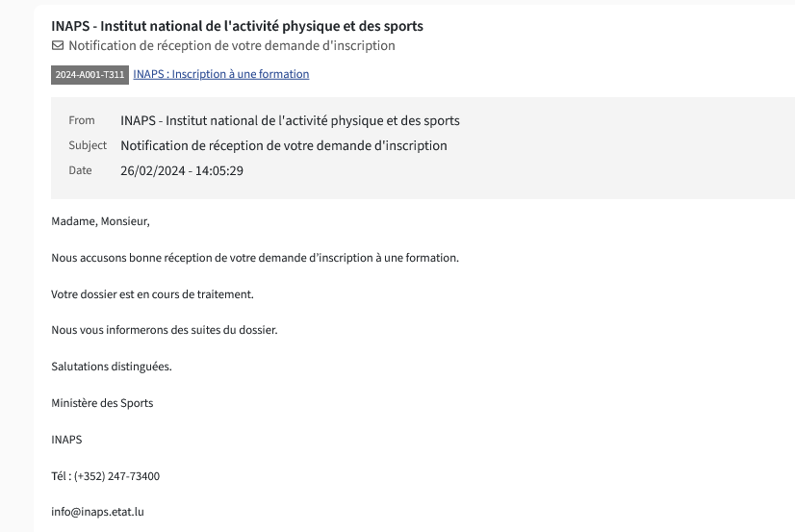Screen dimensions: 795x532
Task: Click the sender name in the From row
Action: pos(290,120)
